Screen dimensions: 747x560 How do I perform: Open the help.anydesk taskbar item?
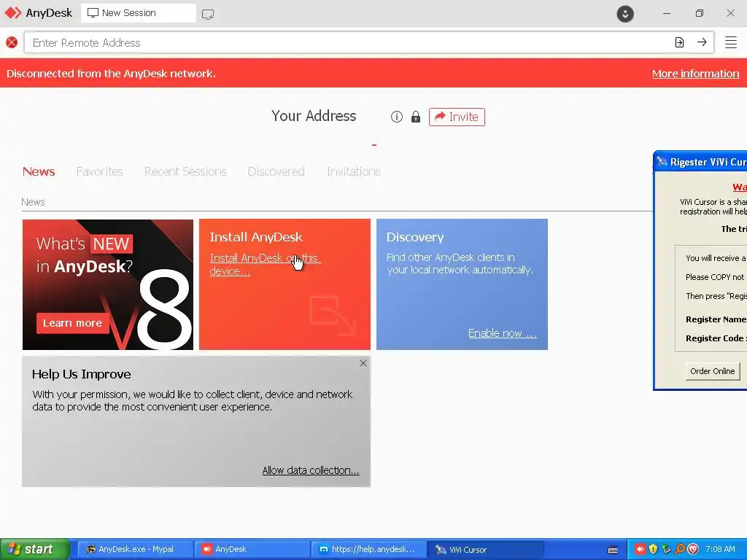pyautogui.click(x=368, y=549)
